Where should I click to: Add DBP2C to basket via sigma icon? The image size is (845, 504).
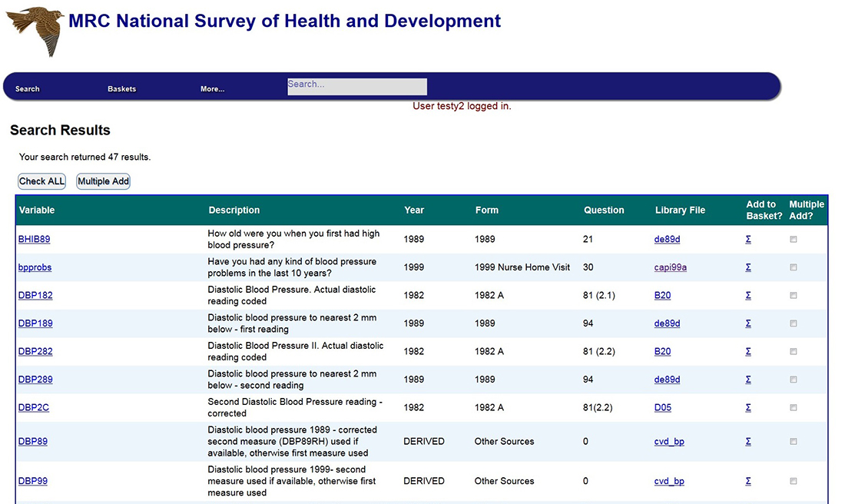point(748,407)
